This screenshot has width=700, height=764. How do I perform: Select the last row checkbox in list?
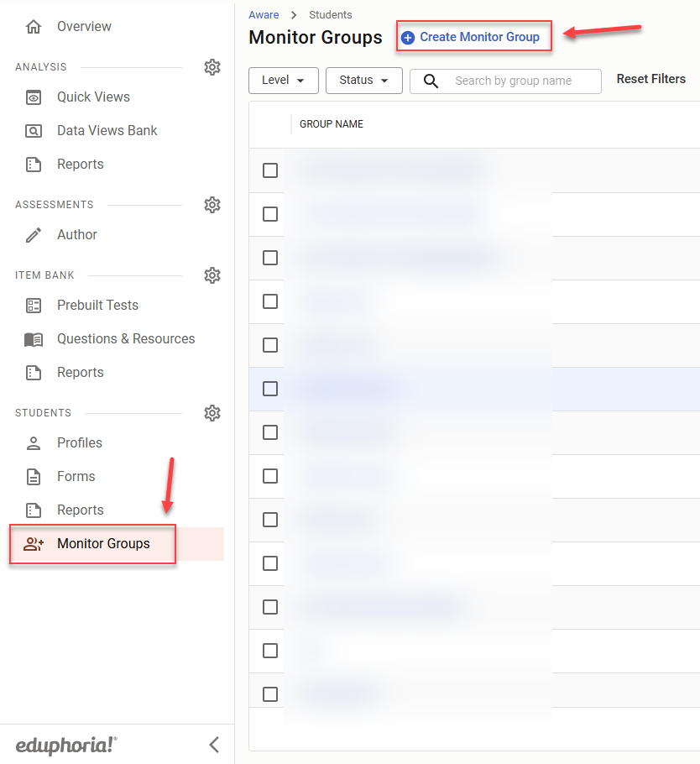[270, 694]
